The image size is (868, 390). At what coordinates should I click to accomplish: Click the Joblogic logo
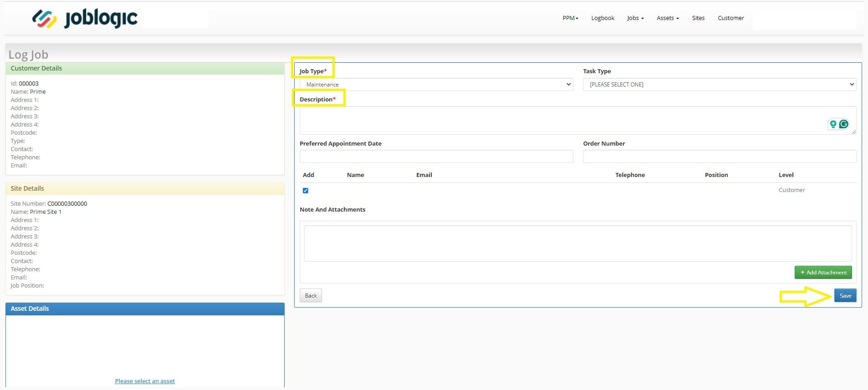coord(85,19)
